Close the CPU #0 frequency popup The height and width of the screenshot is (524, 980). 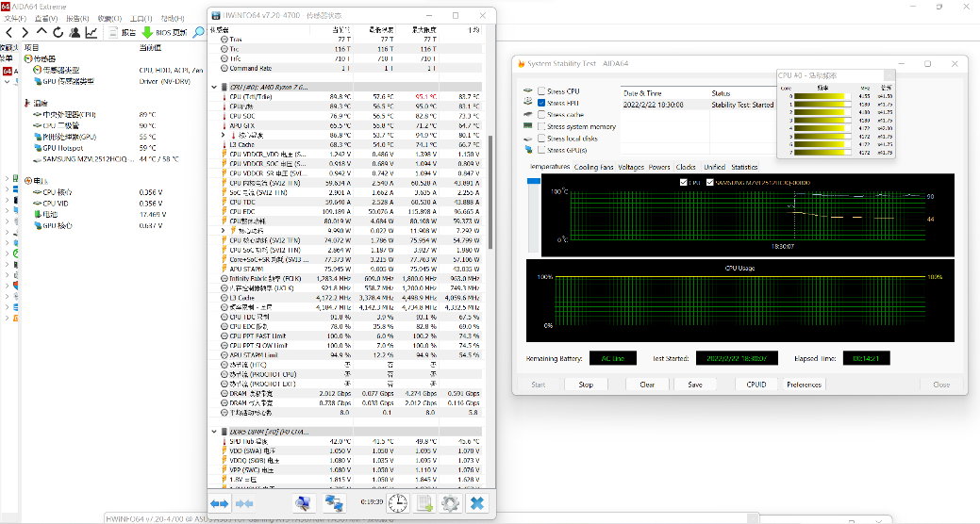888,75
